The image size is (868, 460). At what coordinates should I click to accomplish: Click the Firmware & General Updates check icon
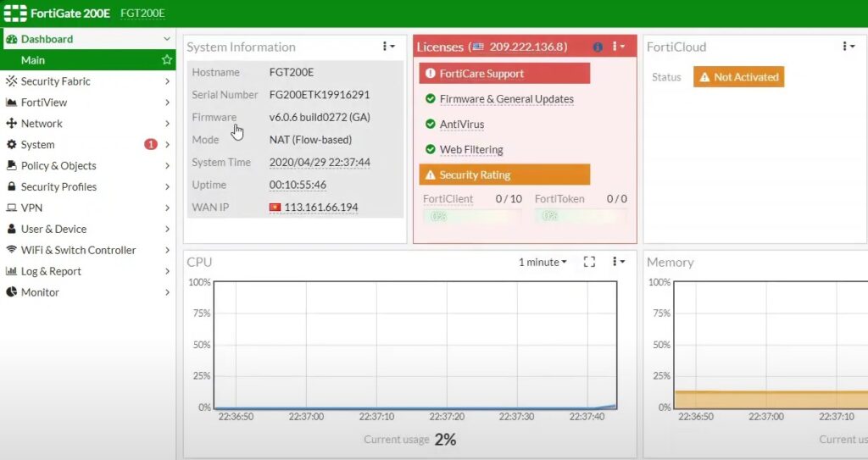430,99
